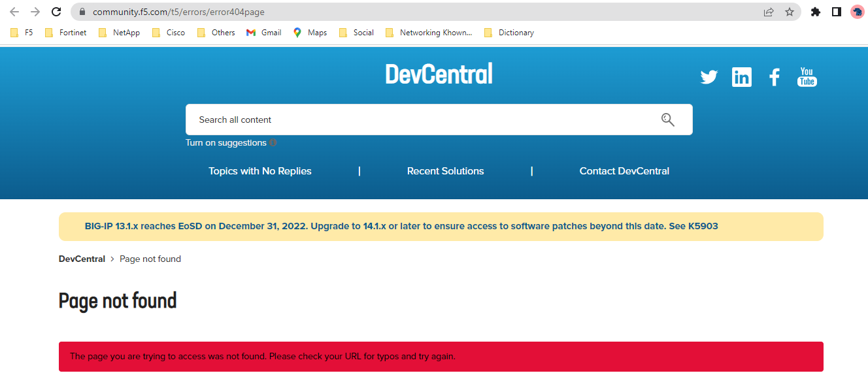Open the Social bookmarks folder
The height and width of the screenshot is (388, 868).
pos(356,33)
